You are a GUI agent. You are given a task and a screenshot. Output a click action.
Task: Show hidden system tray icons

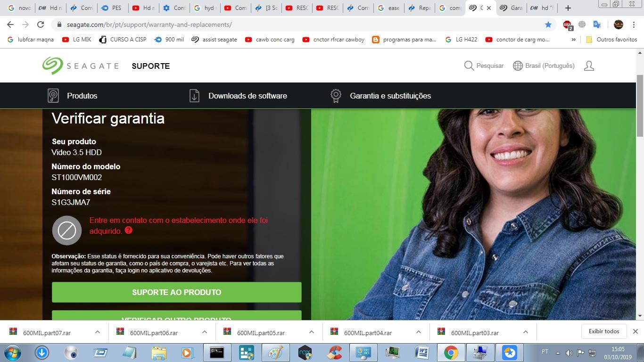(x=558, y=353)
